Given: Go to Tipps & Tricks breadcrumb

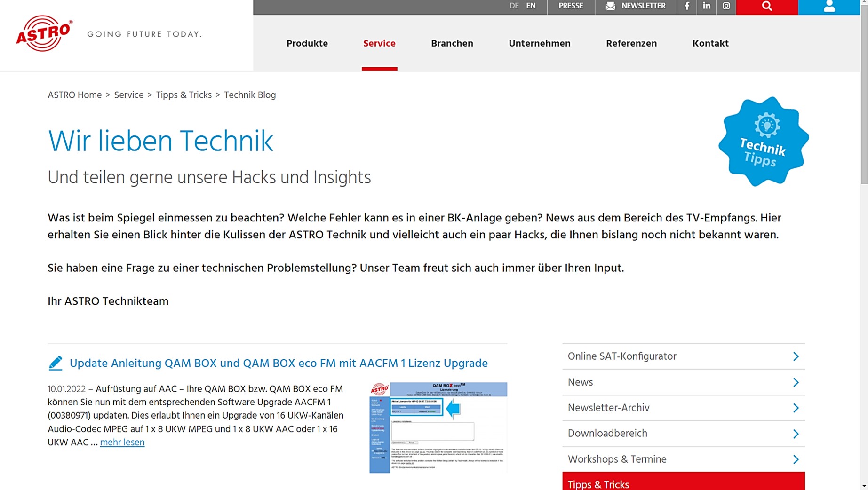Looking at the screenshot, I should click(x=184, y=95).
